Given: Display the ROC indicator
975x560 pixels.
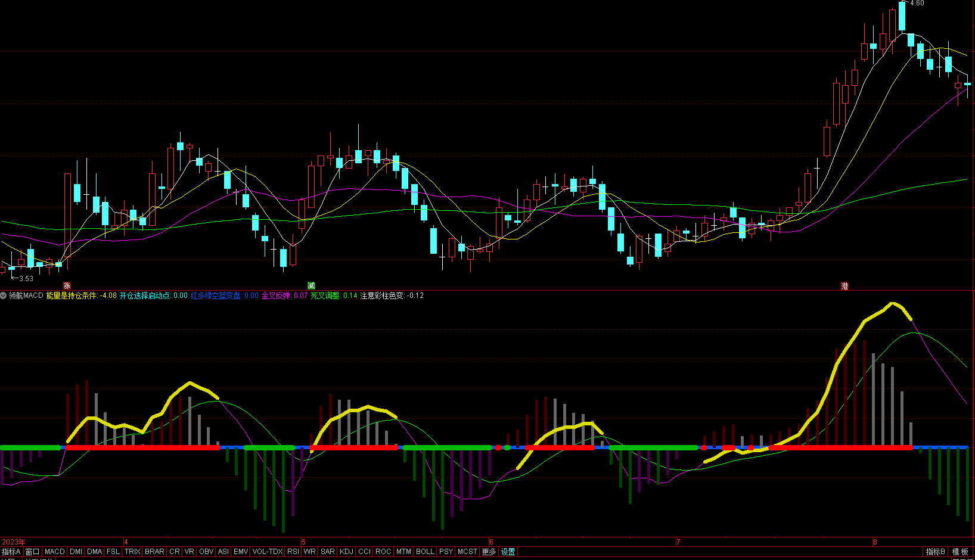Looking at the screenshot, I should coord(383,552).
